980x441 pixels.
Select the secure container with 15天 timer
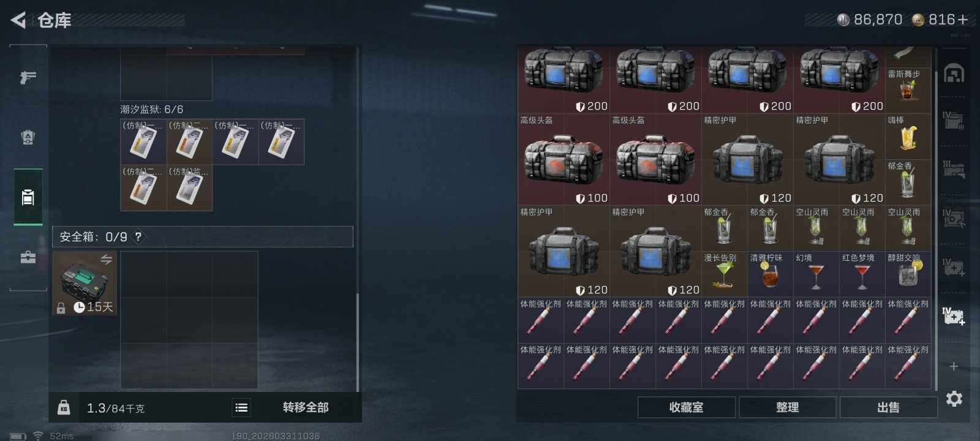point(85,283)
